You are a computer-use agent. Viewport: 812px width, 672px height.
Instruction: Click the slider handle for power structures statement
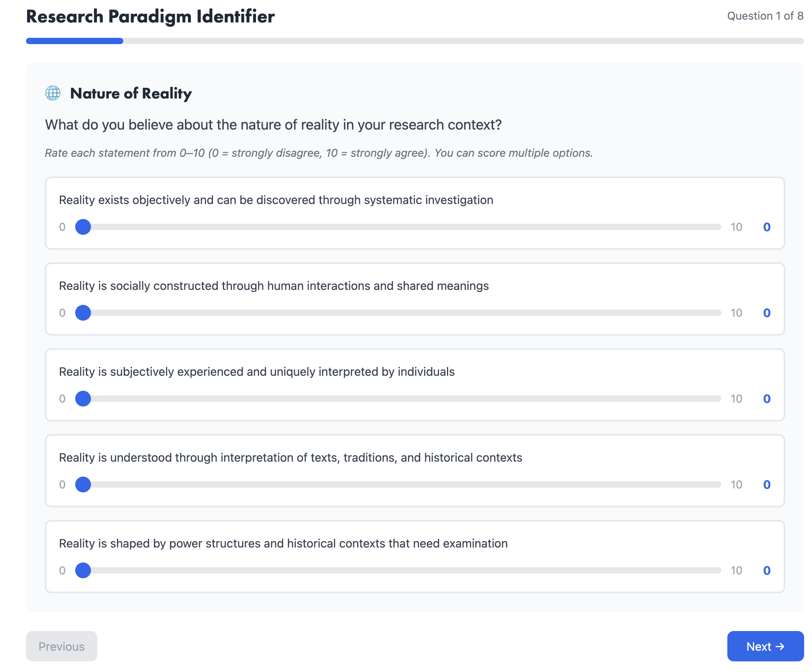click(x=83, y=570)
